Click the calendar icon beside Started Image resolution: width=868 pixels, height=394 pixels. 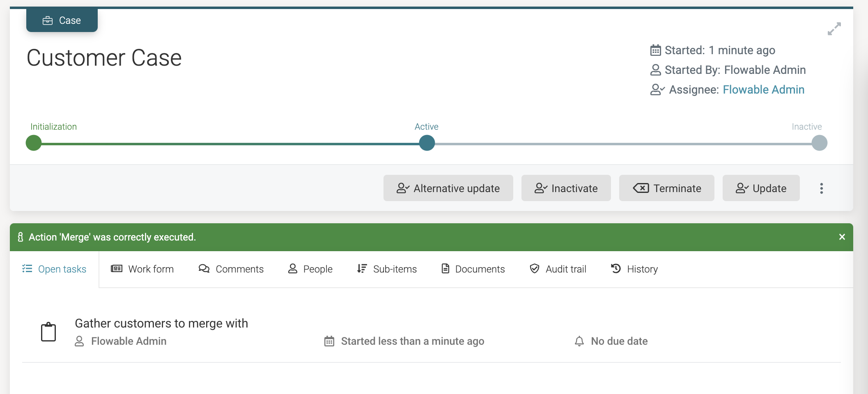(655, 50)
